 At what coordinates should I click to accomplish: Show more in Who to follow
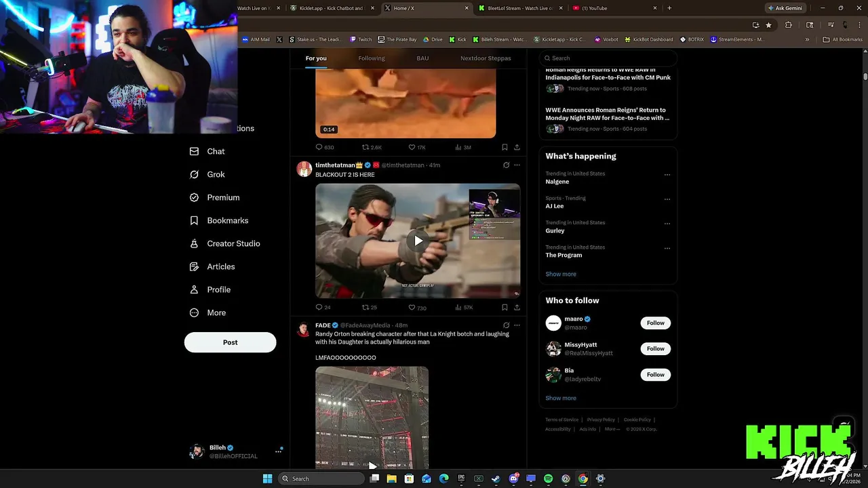point(561,399)
